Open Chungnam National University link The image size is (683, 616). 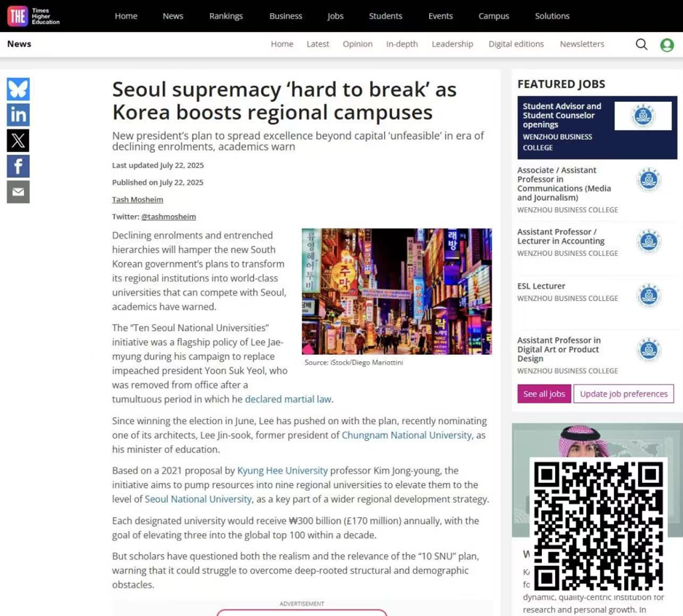pyautogui.click(x=407, y=435)
